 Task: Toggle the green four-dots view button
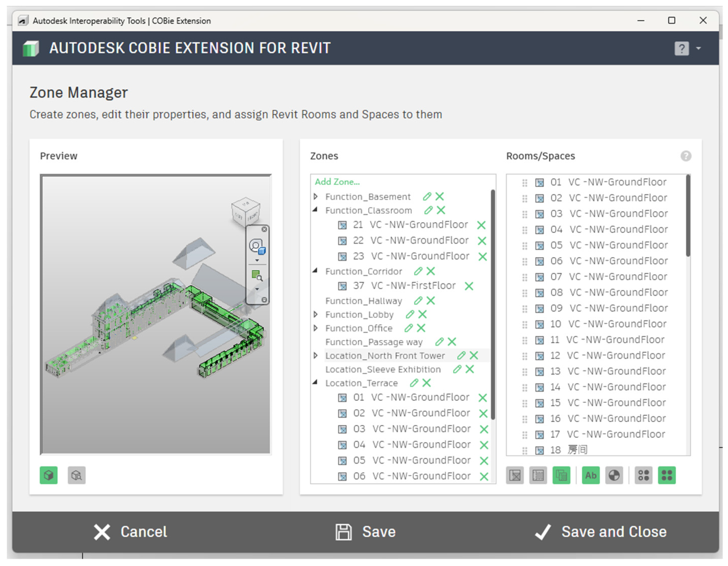pyautogui.click(x=667, y=475)
